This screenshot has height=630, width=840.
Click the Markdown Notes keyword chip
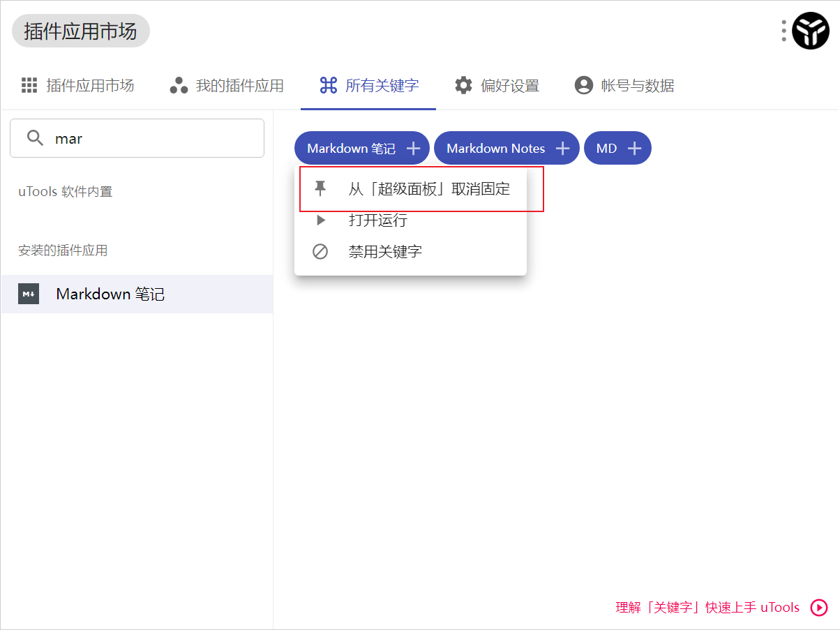tap(507, 148)
